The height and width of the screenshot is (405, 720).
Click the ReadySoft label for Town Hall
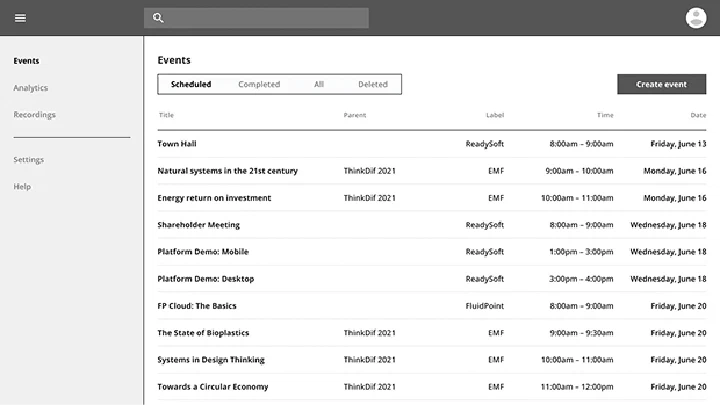click(485, 144)
